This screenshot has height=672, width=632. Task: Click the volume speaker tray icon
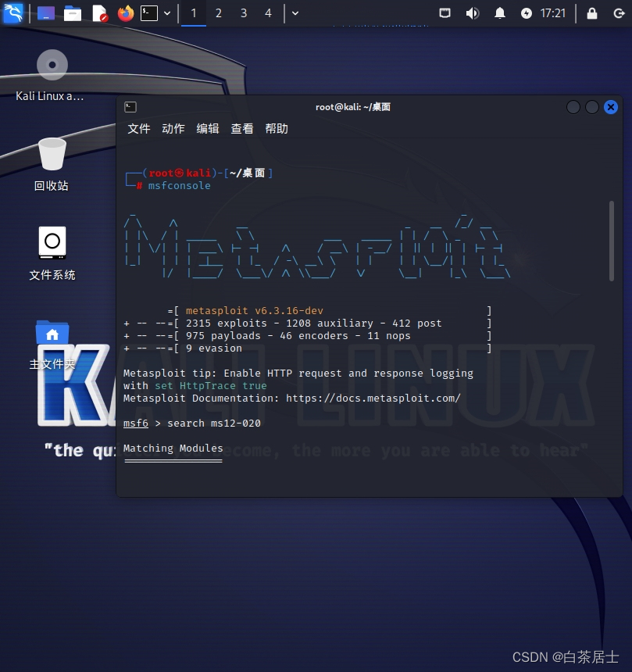(x=472, y=13)
